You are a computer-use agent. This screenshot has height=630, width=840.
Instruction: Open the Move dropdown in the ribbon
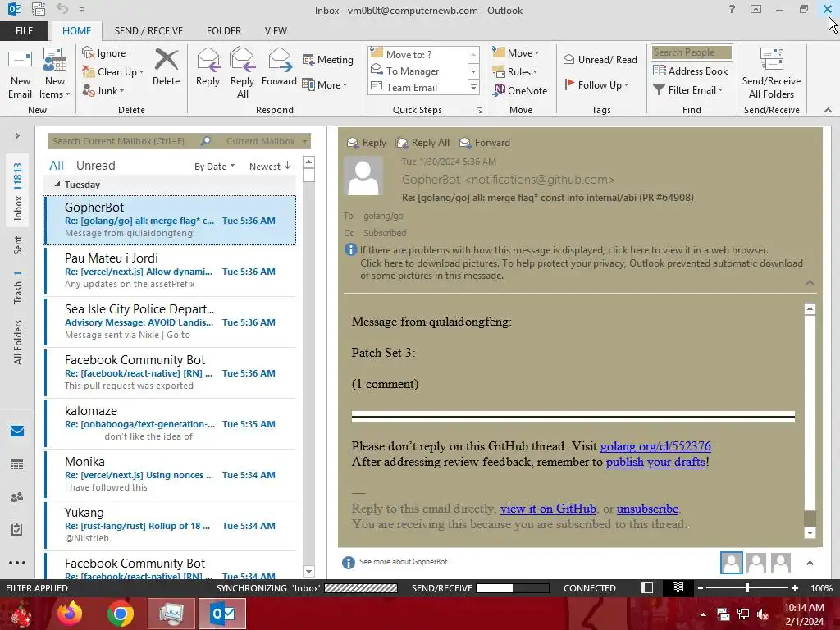tap(516, 52)
